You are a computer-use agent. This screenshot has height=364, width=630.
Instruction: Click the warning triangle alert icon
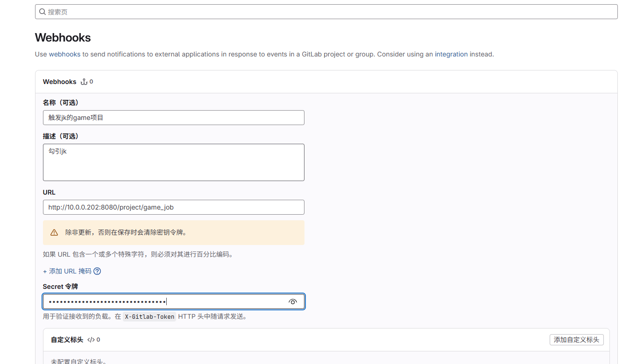tap(54, 232)
